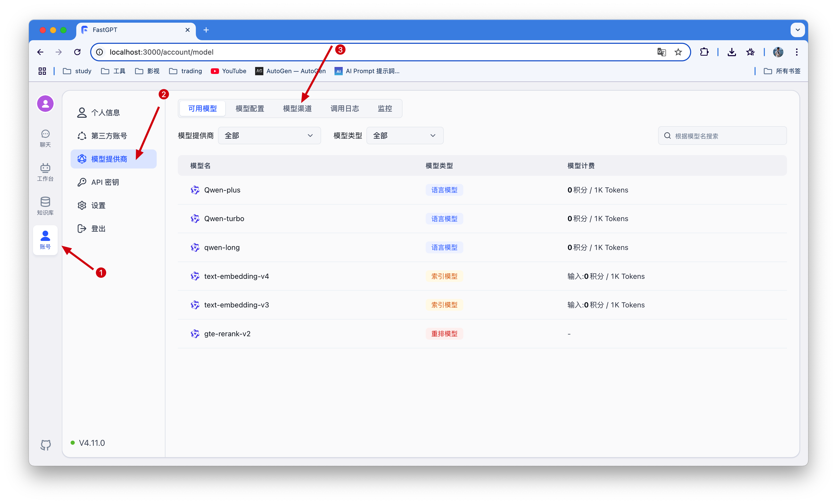
Task: Open the bookmarks apps grid icon
Action: pyautogui.click(x=42, y=71)
